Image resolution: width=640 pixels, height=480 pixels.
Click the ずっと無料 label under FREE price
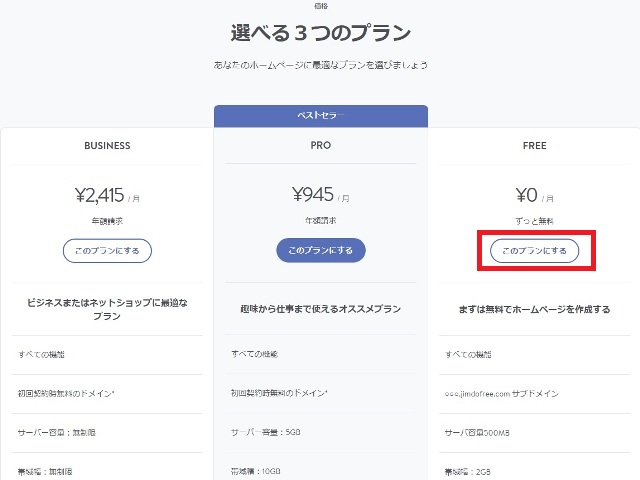point(534,219)
